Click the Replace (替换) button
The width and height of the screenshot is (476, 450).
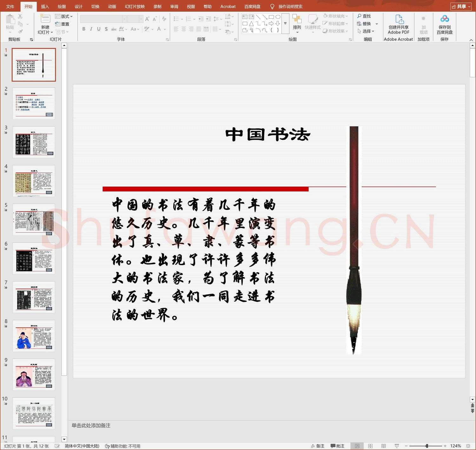(364, 23)
